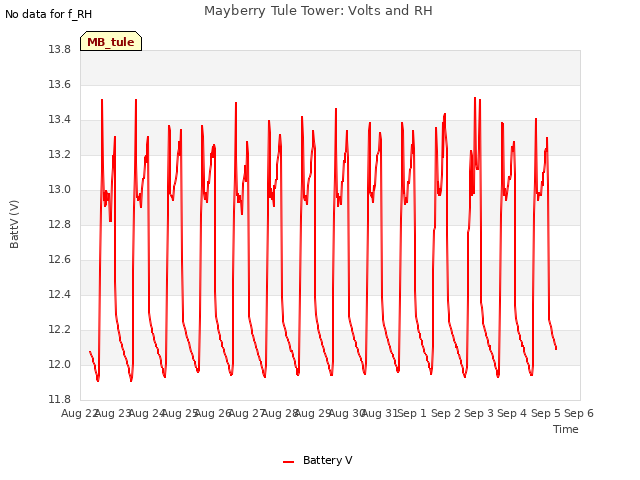
Task: Click the 13.6 y-axis tick label
Action: coord(60,84)
